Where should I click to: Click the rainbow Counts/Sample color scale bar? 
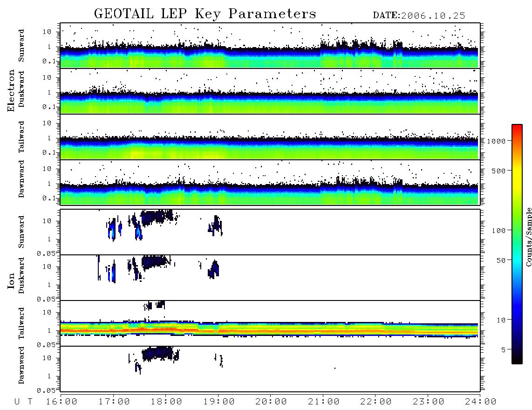point(517,244)
